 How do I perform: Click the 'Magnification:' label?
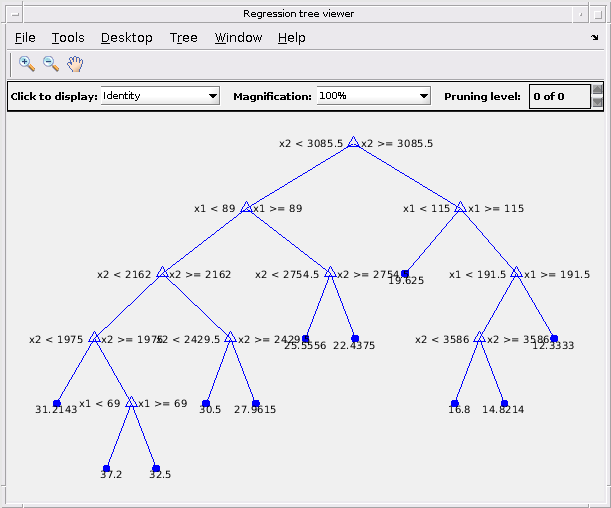pyautogui.click(x=272, y=96)
